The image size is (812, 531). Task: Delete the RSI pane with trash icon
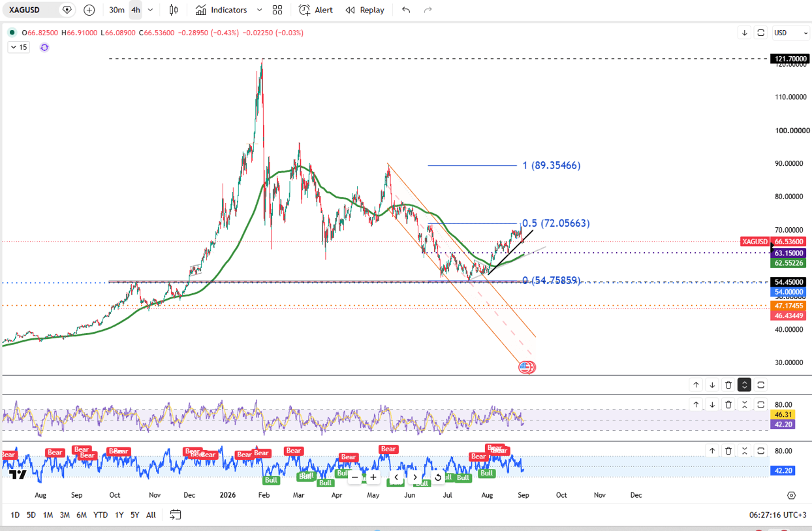(728, 405)
